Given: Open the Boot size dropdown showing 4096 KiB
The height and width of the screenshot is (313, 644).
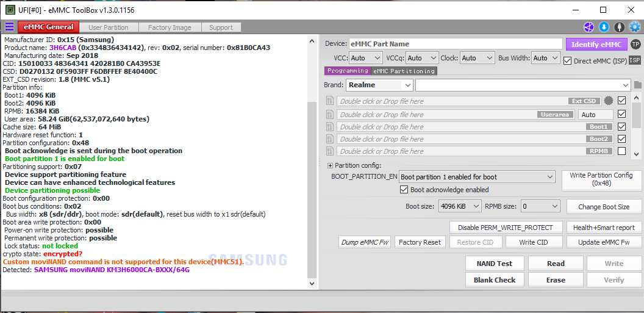Looking at the screenshot, I should click(460, 206).
